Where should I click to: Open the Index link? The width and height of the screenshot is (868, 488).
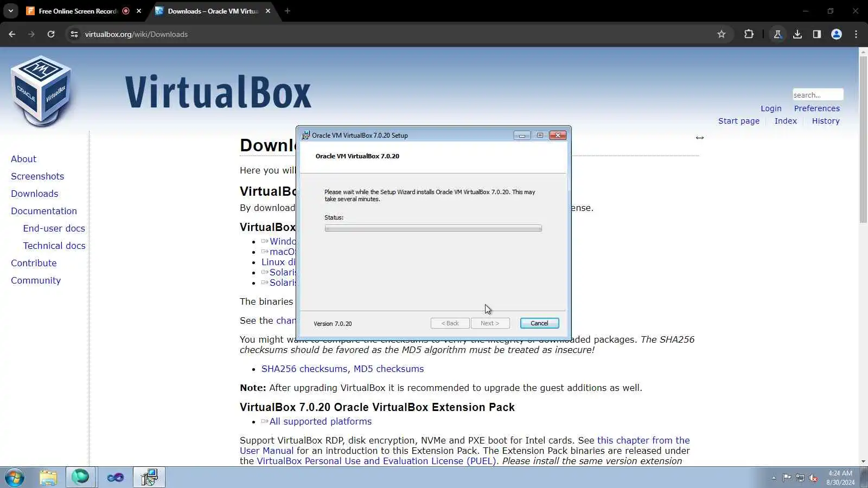786,121
